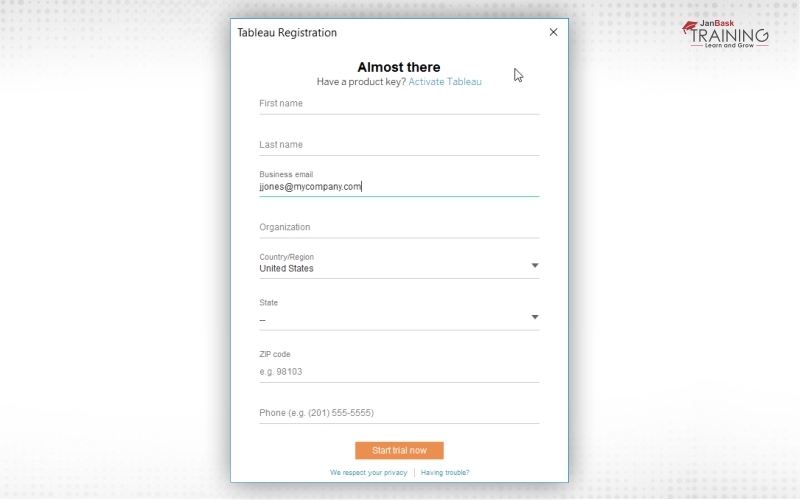Viewport: 800px width, 500px height.
Task: Focus the First name input field
Action: click(398, 104)
